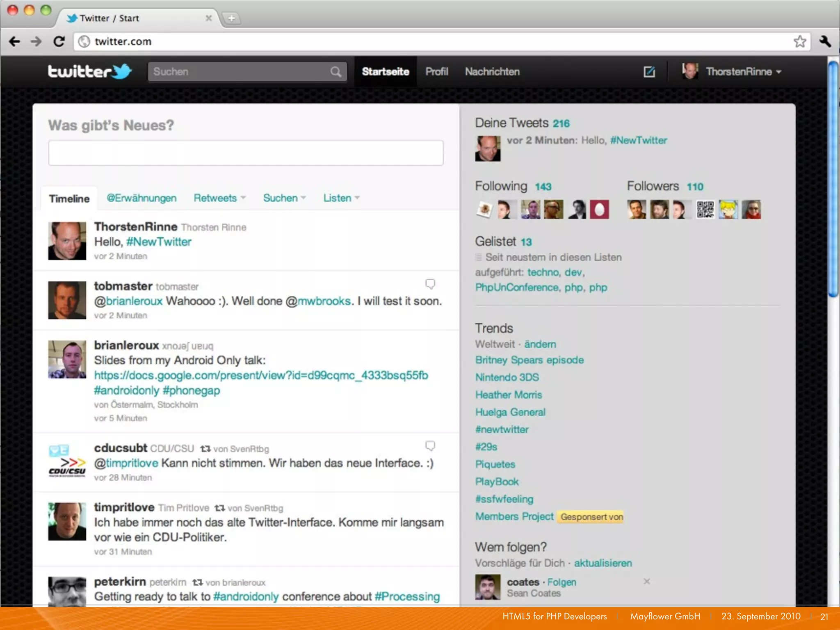Expand the ThorstenRinne account dropdown
The image size is (840, 630).
point(732,72)
